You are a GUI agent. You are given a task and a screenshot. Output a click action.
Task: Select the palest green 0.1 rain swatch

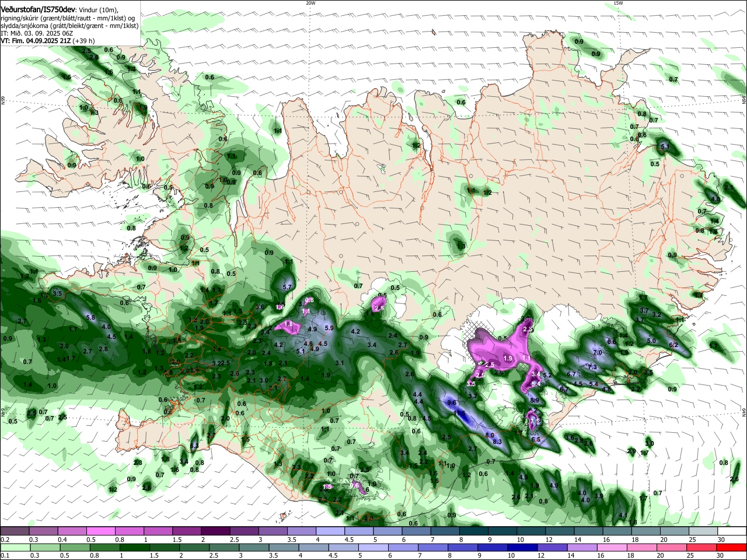[15, 547]
